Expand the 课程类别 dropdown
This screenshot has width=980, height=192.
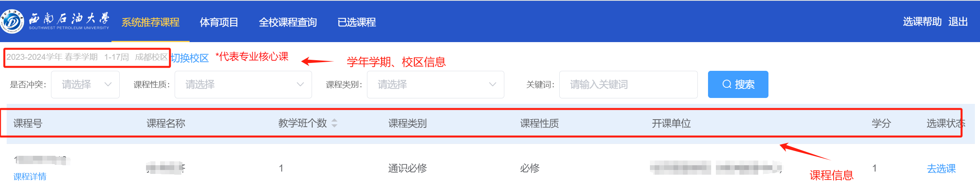(435, 85)
